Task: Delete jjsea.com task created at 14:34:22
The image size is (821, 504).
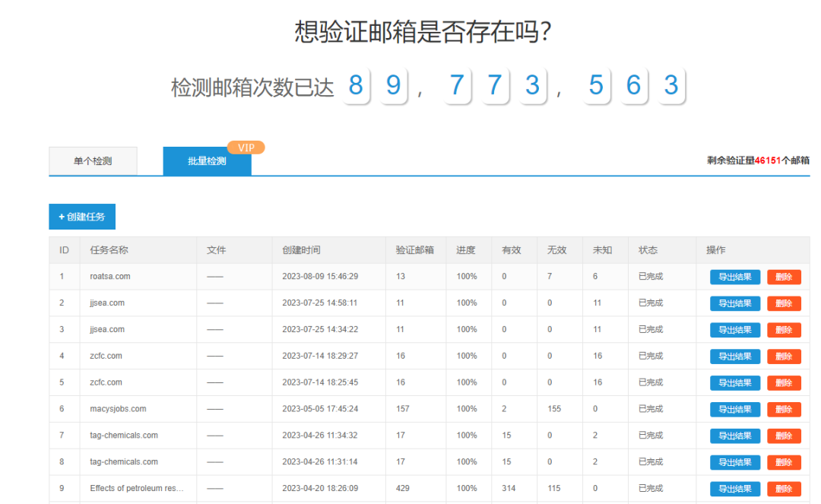Action: pos(784,330)
